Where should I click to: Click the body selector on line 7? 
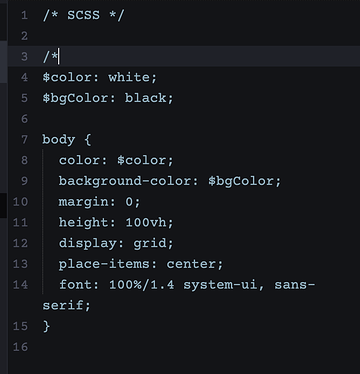coord(59,140)
